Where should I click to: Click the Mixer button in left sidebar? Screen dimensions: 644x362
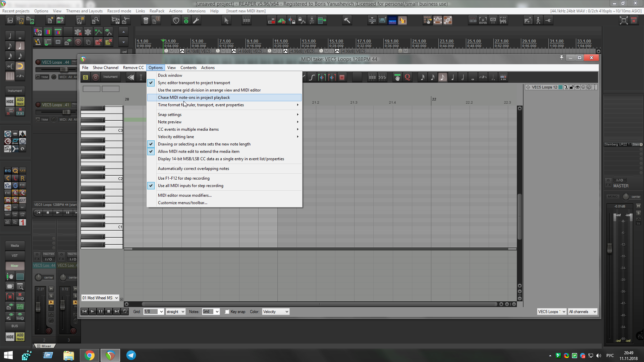coord(15,266)
